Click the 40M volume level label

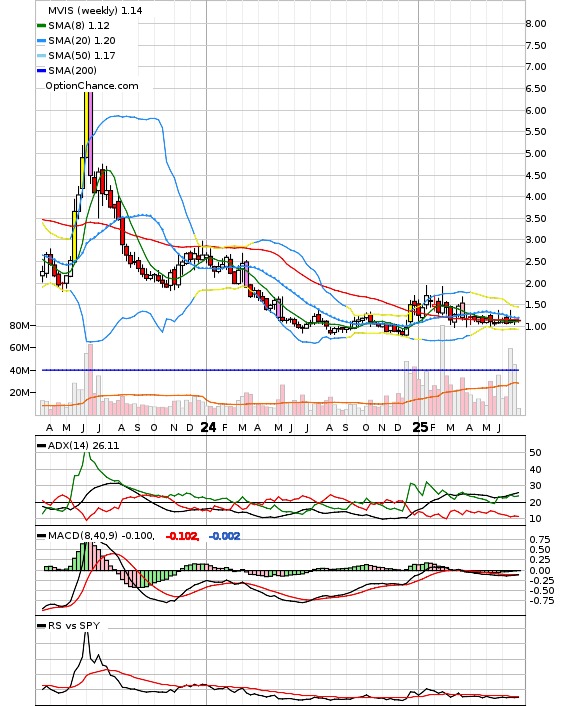(x=19, y=370)
